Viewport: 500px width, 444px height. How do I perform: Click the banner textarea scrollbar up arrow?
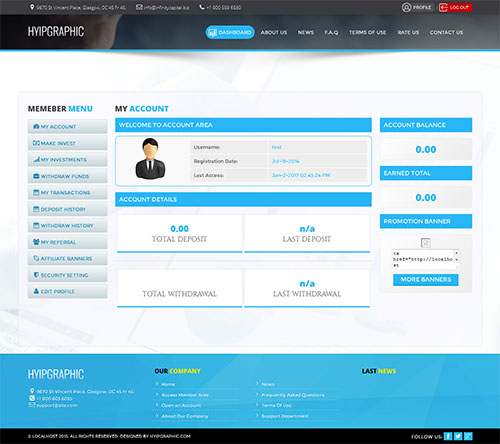[457, 253]
